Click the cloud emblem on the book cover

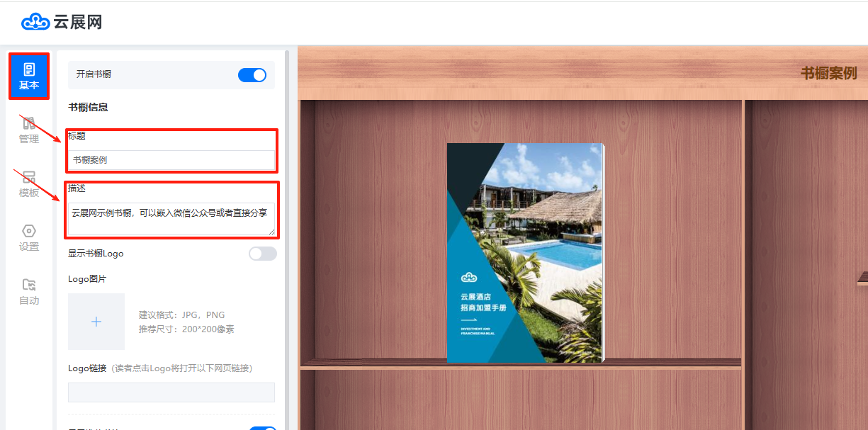pyautogui.click(x=469, y=277)
